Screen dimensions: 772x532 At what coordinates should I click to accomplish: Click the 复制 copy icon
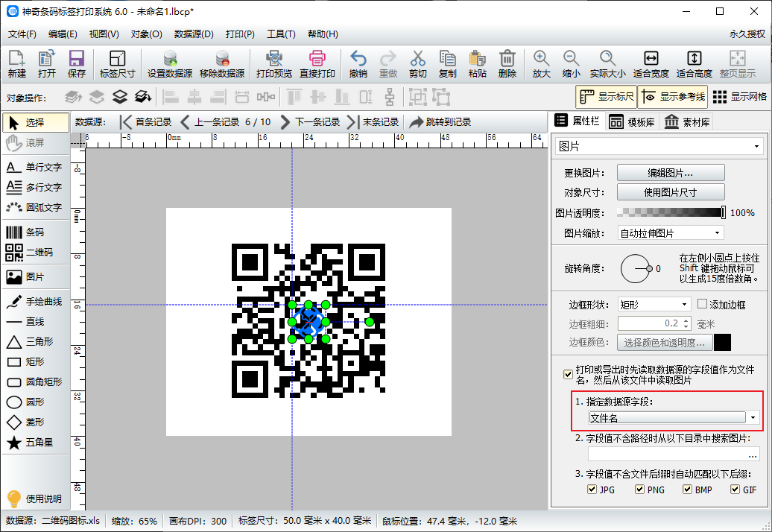(x=448, y=64)
